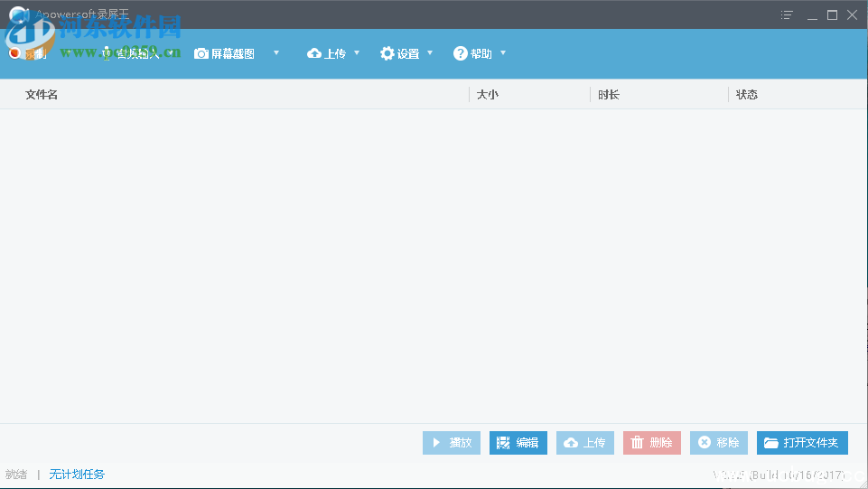Click the 就绪 status text
868x489 pixels.
tap(16, 474)
